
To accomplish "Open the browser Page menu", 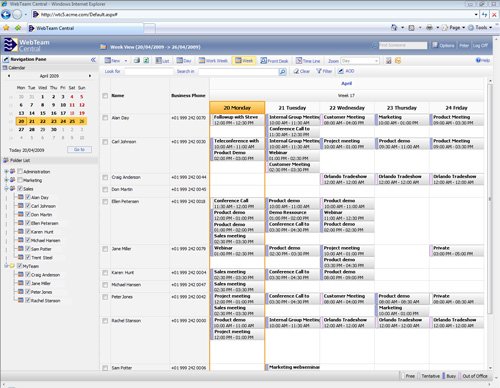I will click(454, 28).
